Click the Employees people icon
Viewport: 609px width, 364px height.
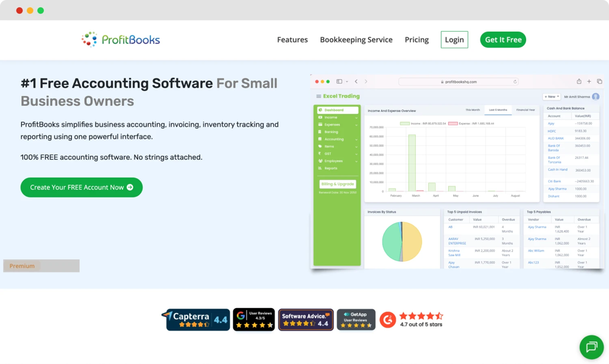319,161
